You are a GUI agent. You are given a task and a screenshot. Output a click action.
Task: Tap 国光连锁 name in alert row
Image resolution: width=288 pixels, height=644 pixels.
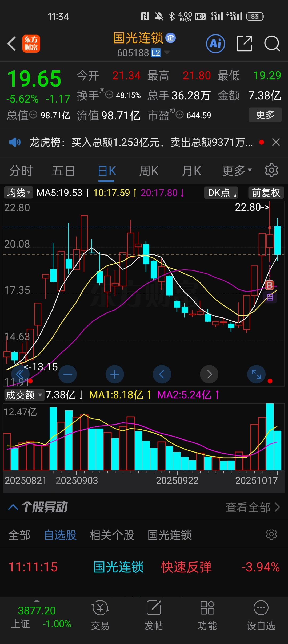pos(118,567)
